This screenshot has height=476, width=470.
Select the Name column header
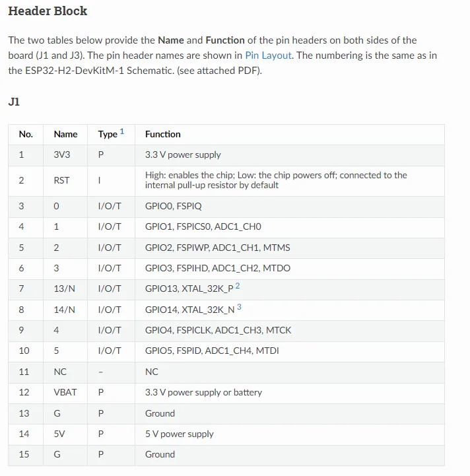tap(65, 134)
